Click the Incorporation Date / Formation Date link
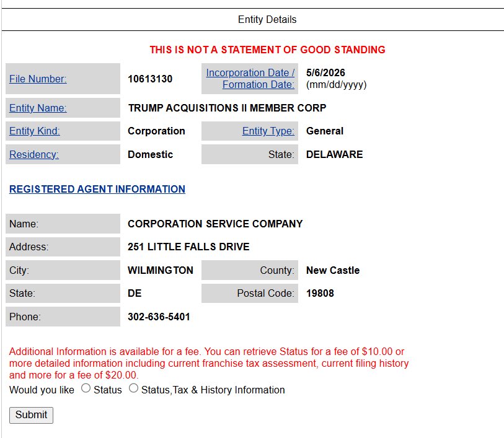 tap(250, 78)
